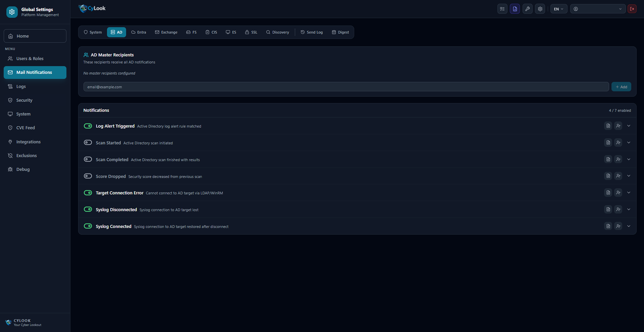The image size is (644, 332).
Task: Open System in the sidebar menu
Action: (35, 114)
